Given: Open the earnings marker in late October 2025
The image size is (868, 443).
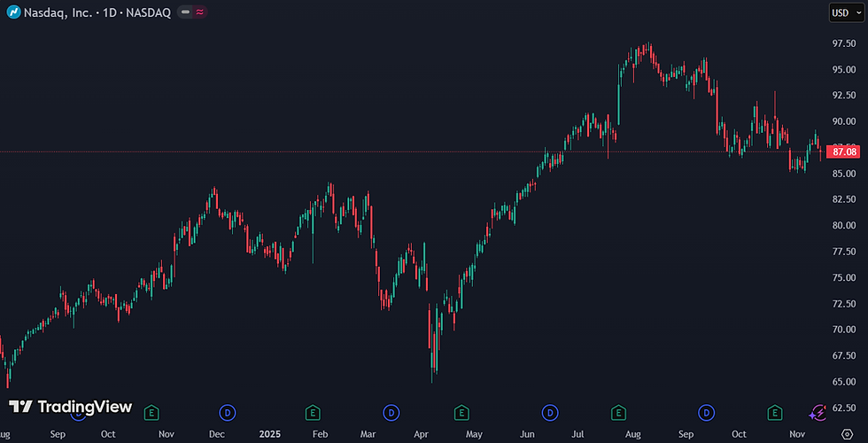Looking at the screenshot, I should (774, 412).
